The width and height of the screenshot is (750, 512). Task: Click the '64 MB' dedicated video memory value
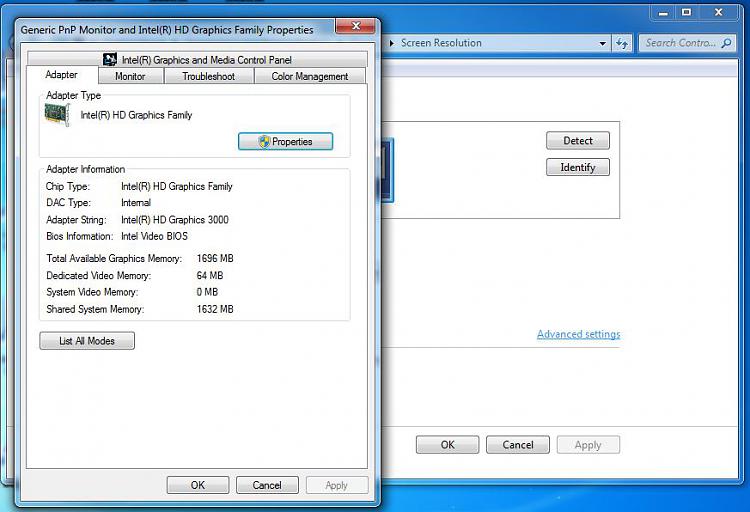[210, 276]
